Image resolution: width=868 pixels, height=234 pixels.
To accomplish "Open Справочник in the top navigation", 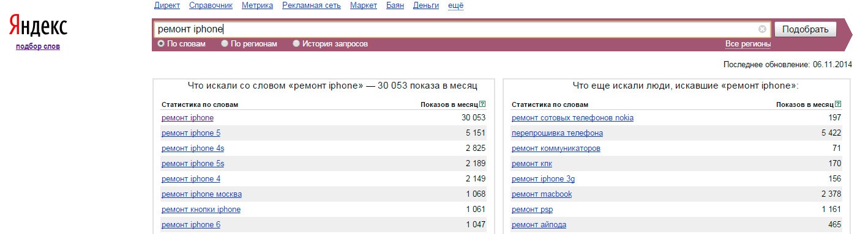I will tap(211, 5).
